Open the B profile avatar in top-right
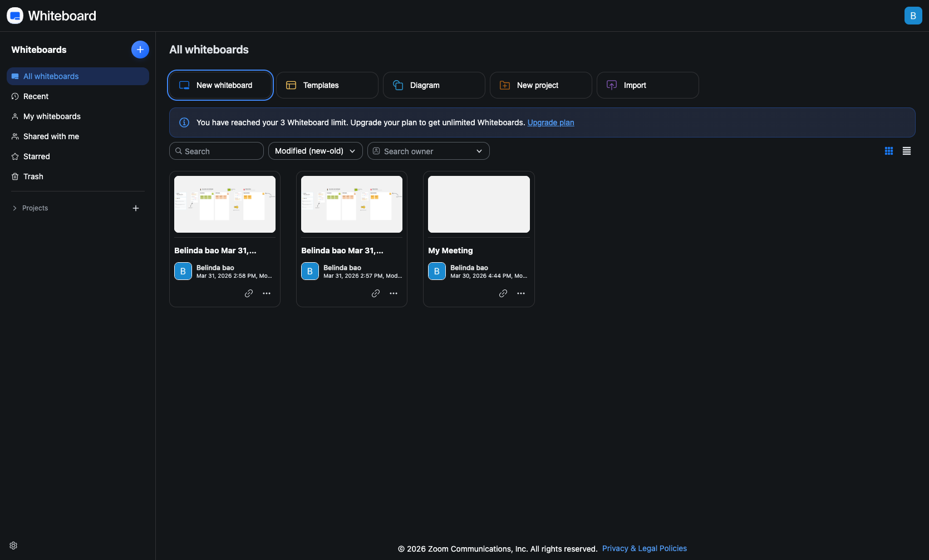This screenshot has width=929, height=560. click(x=913, y=16)
